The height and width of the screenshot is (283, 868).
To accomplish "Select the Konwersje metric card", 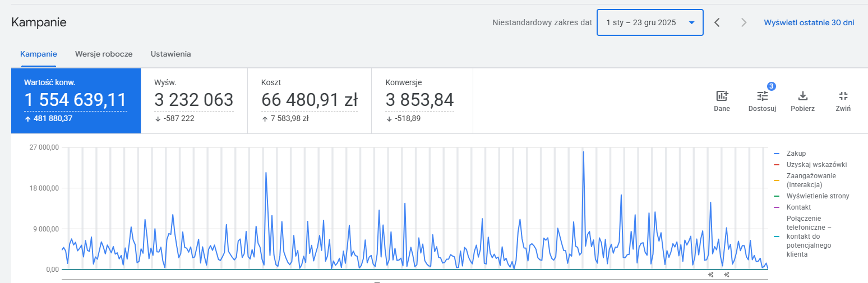I will click(422, 101).
